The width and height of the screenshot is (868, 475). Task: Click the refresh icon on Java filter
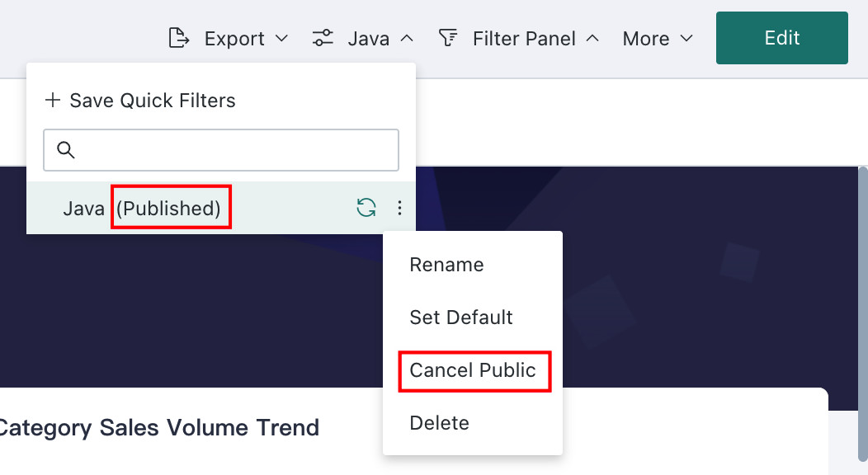(366, 208)
